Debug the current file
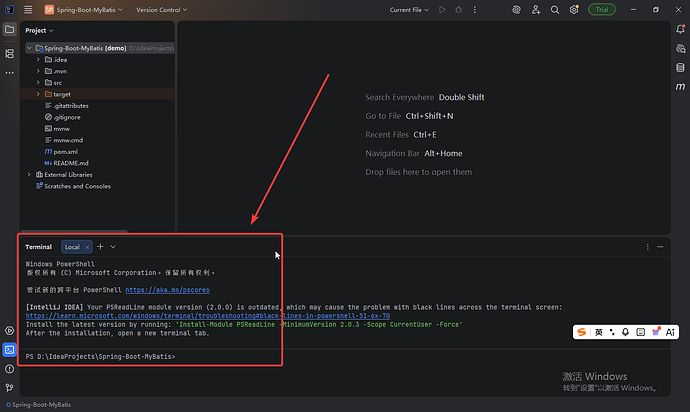Image resolution: width=690 pixels, height=412 pixels. click(x=458, y=10)
